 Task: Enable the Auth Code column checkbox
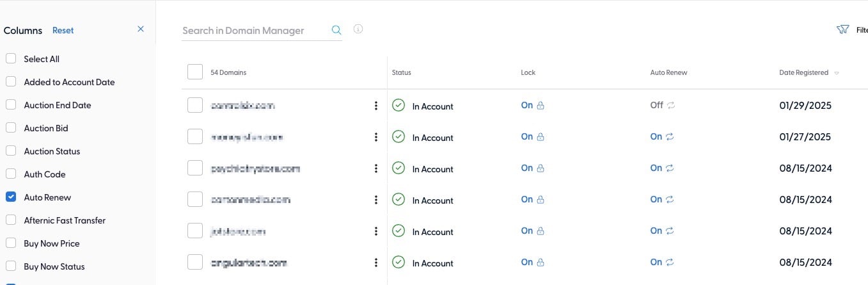(x=11, y=174)
